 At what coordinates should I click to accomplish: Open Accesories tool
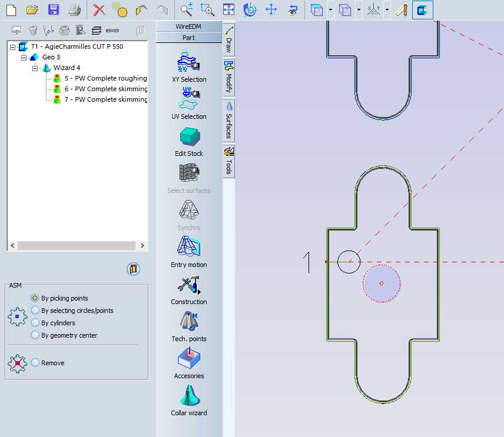coord(189,359)
